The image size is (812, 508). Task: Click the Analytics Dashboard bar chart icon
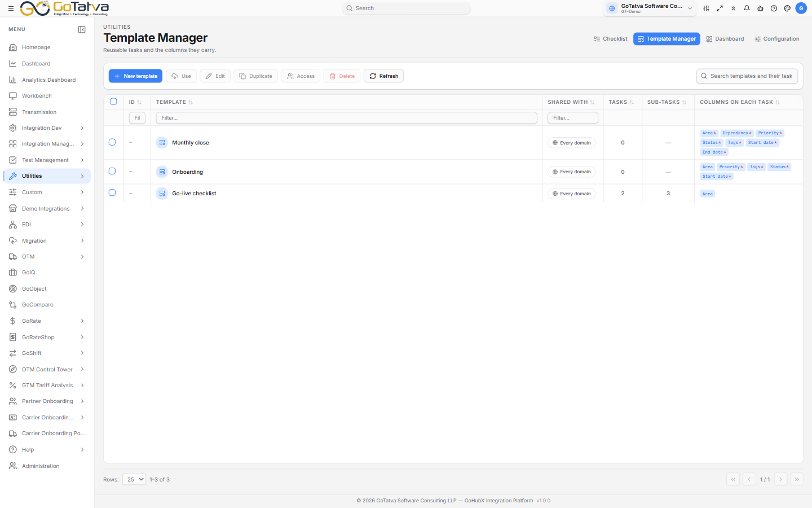coord(13,80)
